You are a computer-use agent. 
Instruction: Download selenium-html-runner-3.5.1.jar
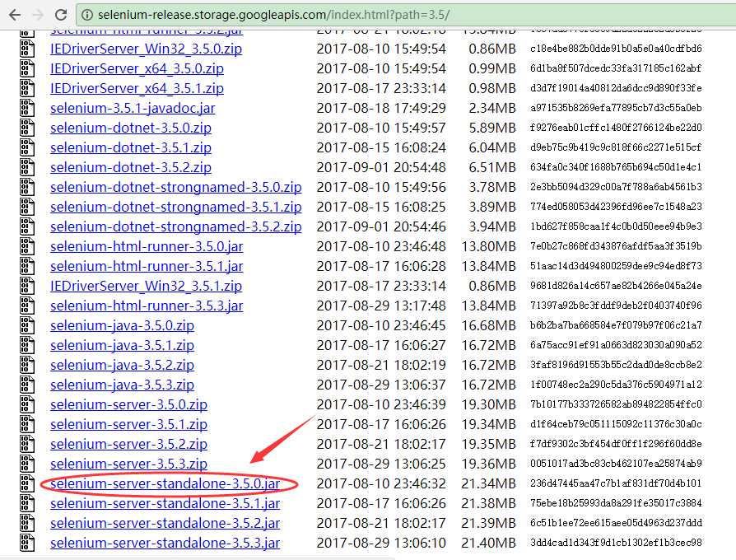[x=147, y=266]
